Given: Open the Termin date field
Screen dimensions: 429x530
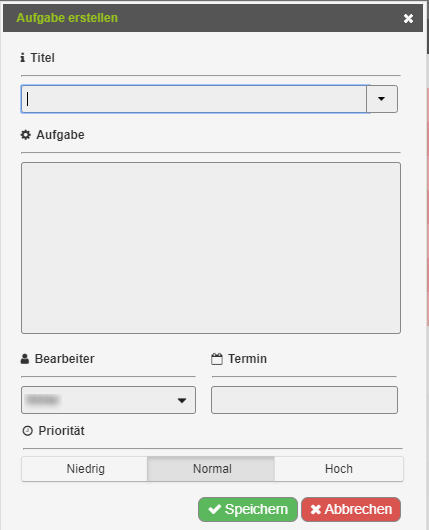Looking at the screenshot, I should [304, 400].
